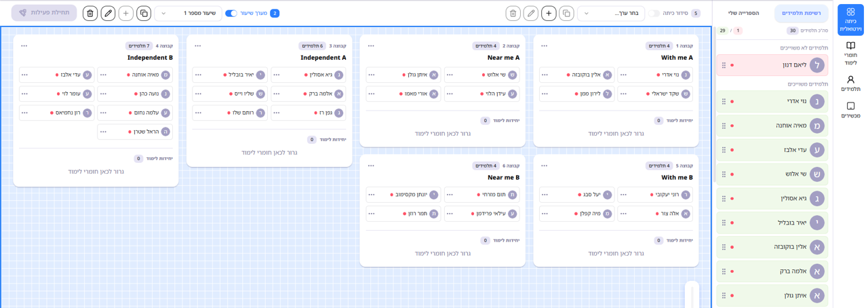
Task: Click the pencil edit icon beside 'שיעור מספר 1'
Action: (x=108, y=14)
